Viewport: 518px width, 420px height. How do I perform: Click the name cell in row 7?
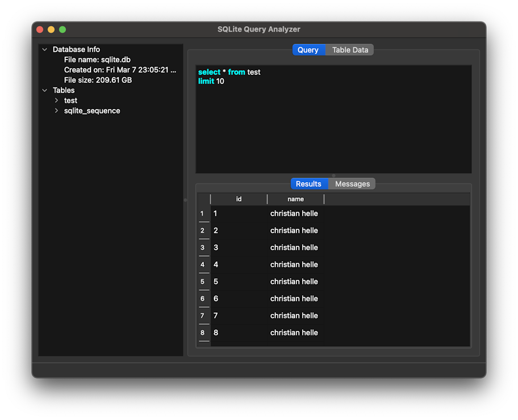296,316
